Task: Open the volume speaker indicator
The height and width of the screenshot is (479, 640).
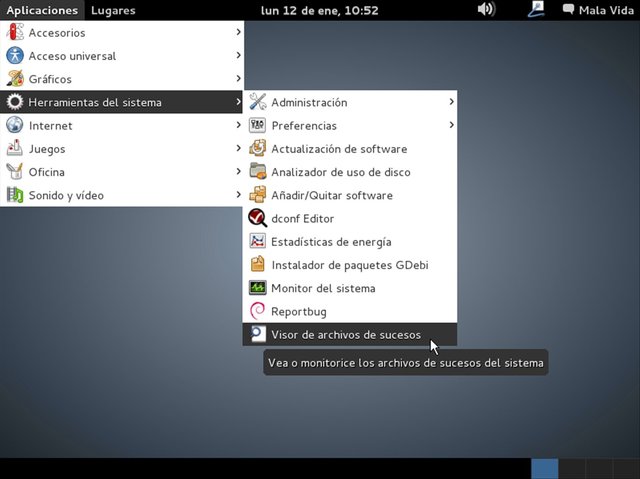Action: click(x=486, y=9)
